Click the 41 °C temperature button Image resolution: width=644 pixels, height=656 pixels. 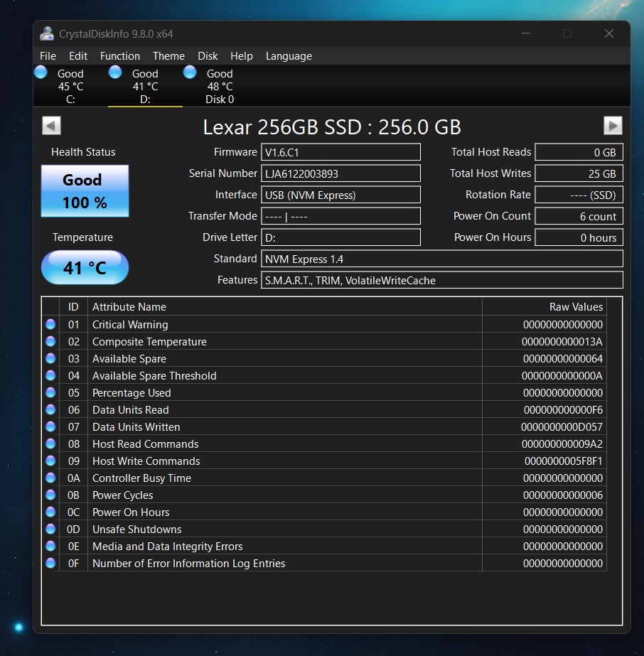[85, 267]
